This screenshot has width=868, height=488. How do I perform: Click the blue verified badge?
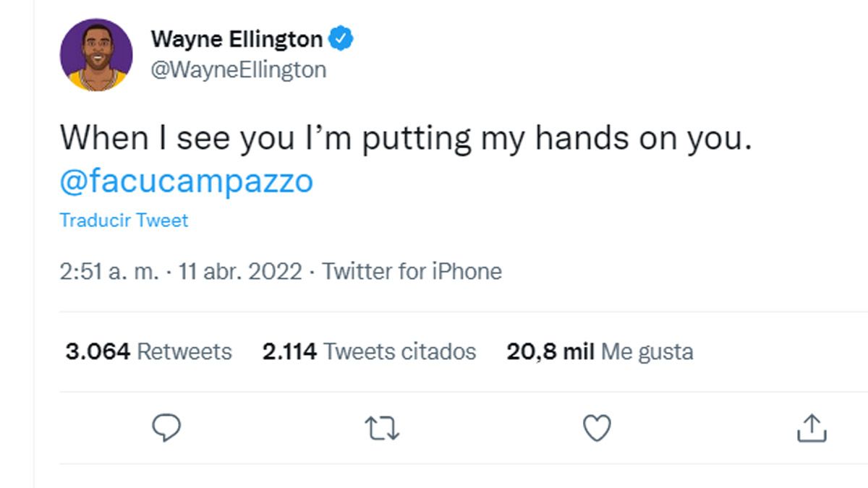(x=341, y=39)
